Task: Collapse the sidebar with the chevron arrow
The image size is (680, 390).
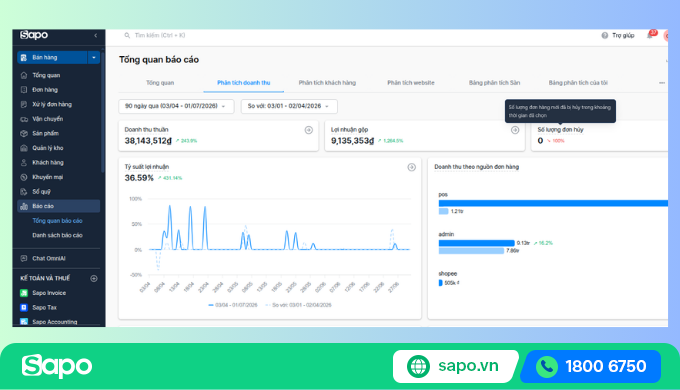Action: coord(95,36)
